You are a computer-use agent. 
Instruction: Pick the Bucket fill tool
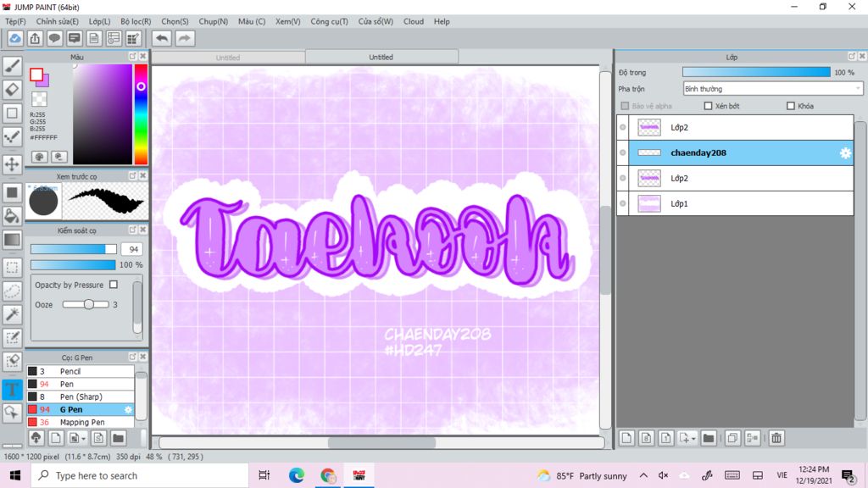click(12, 216)
